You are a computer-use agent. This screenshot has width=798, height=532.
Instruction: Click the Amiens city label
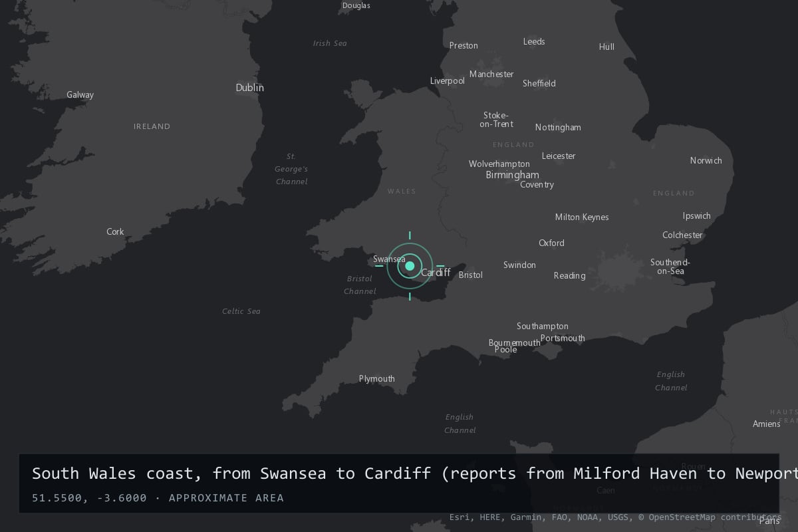(x=766, y=424)
